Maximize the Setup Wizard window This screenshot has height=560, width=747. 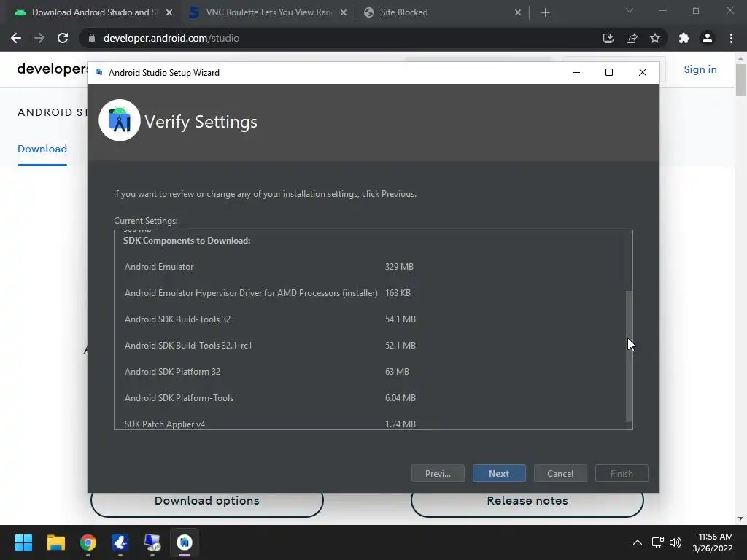pyautogui.click(x=609, y=72)
